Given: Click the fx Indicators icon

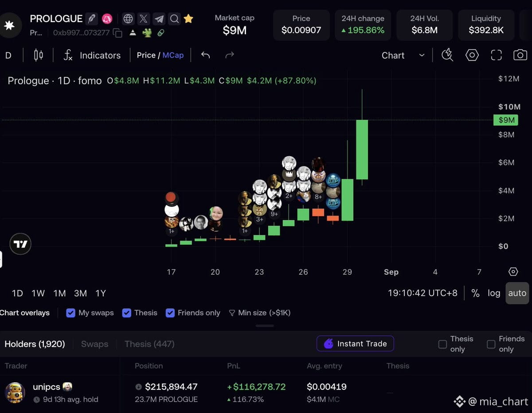Looking at the screenshot, I should coord(68,55).
